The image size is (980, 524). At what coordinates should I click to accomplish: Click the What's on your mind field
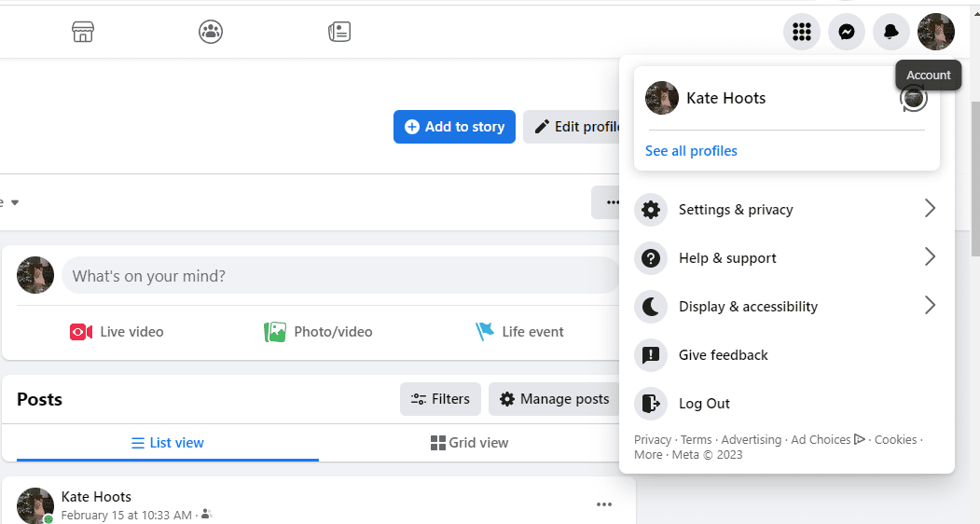(x=340, y=276)
